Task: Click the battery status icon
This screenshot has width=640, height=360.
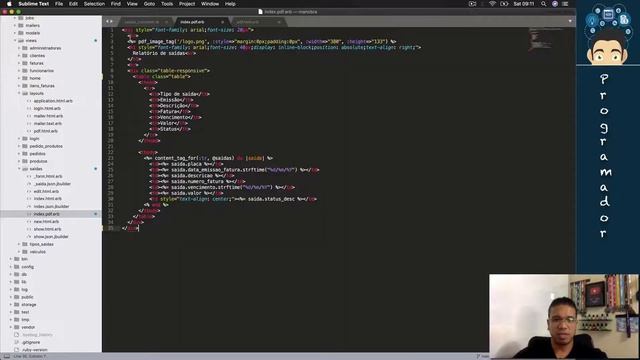Action: pyautogui.click(x=504, y=4)
